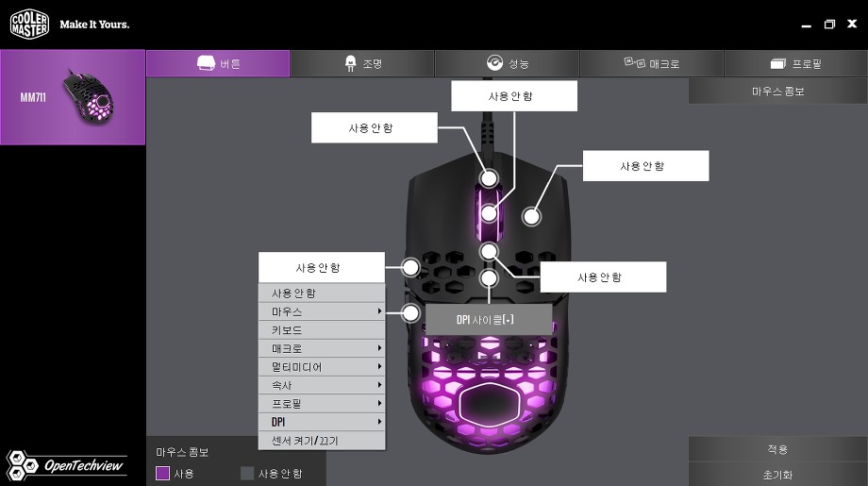The height and width of the screenshot is (486, 868).
Task: Open the topmost 사용 안 함 box for scroll wheel
Action: click(x=514, y=95)
